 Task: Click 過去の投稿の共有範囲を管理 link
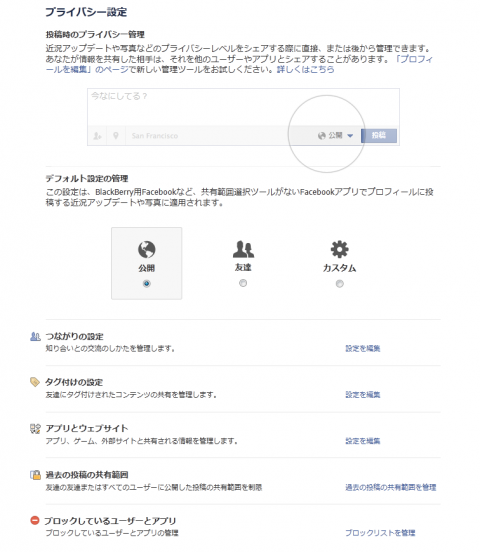tap(391, 487)
